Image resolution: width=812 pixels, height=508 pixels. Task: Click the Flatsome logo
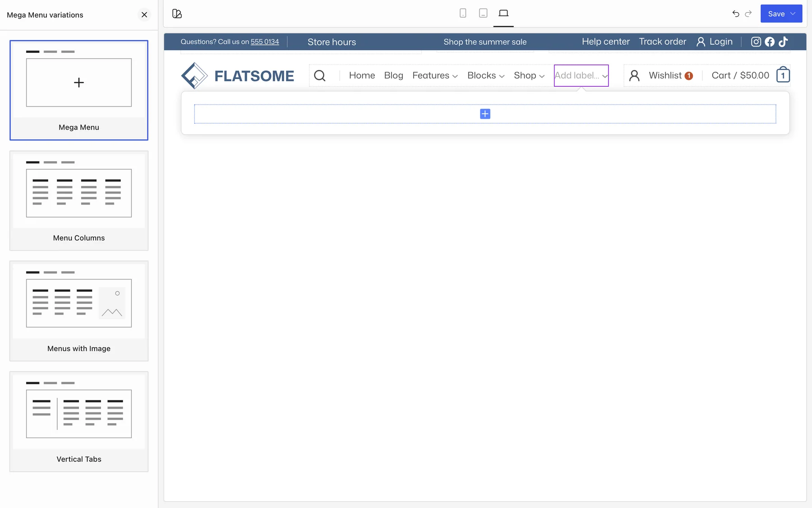pyautogui.click(x=237, y=75)
